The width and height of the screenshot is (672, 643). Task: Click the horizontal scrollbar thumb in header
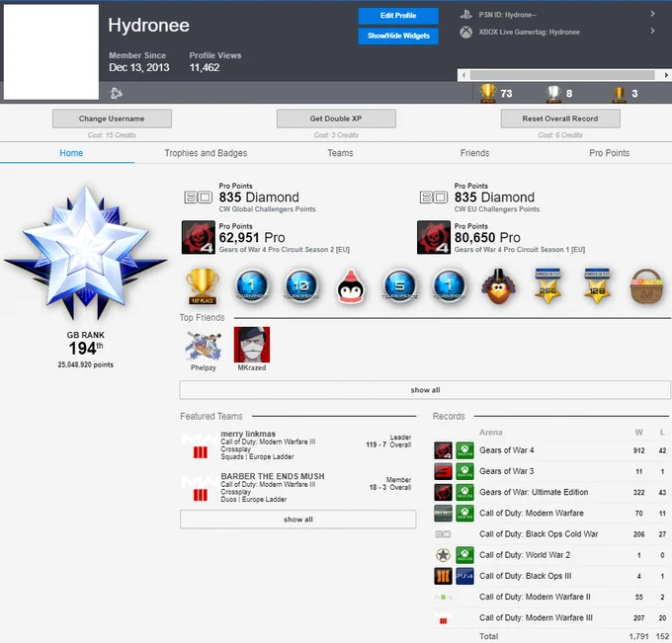pos(562,75)
